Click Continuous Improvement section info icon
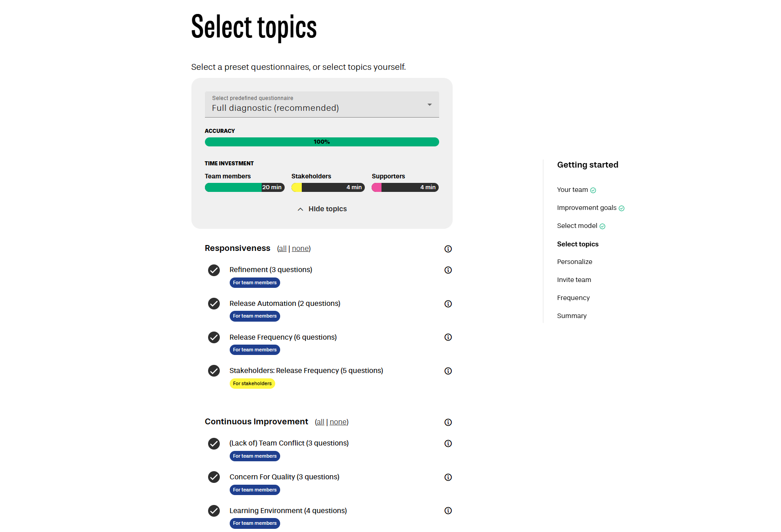 [x=448, y=422]
